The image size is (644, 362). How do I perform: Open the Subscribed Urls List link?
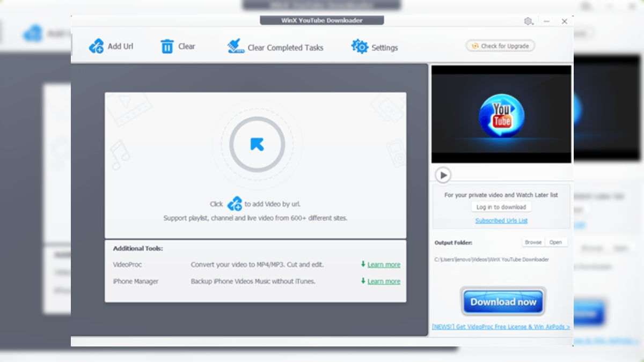point(501,220)
